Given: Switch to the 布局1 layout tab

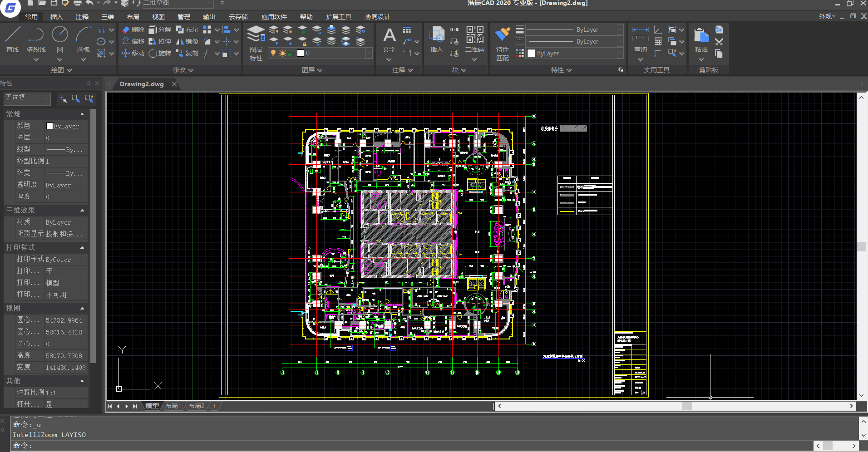Looking at the screenshot, I should tap(173, 406).
